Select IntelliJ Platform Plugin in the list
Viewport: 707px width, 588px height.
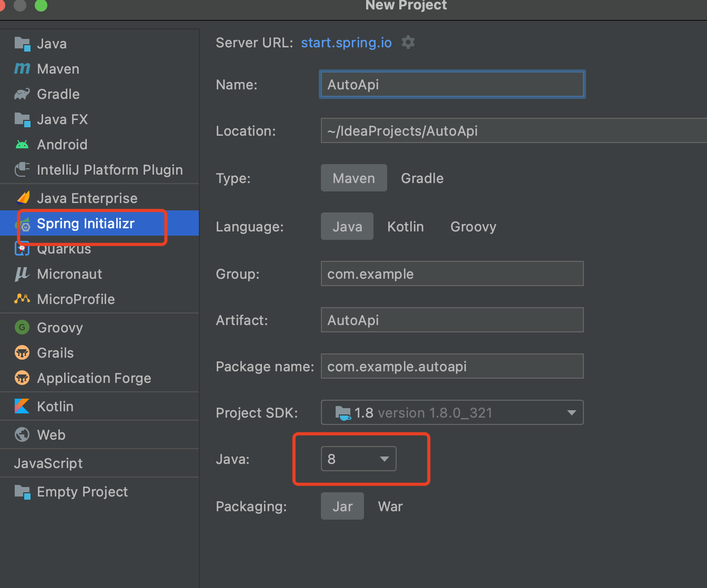tap(99, 170)
